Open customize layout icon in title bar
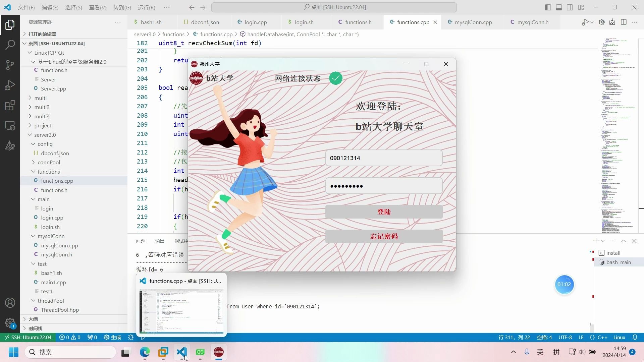 (x=581, y=7)
